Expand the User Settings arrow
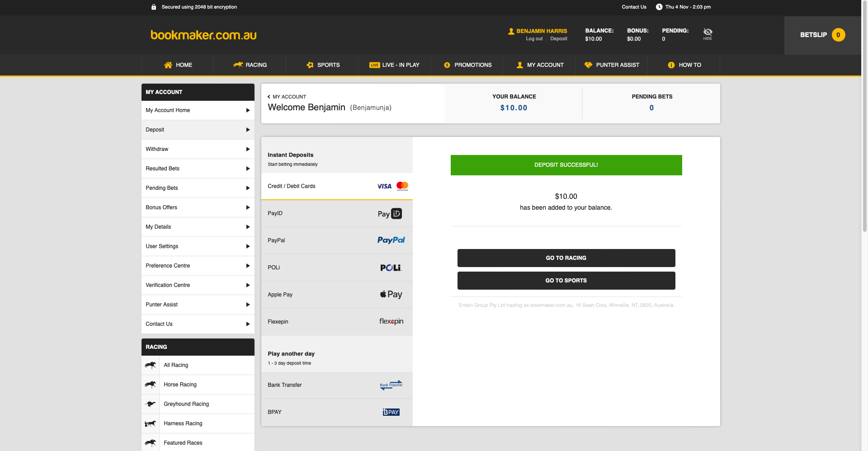Image resolution: width=868 pixels, height=451 pixels. (248, 246)
